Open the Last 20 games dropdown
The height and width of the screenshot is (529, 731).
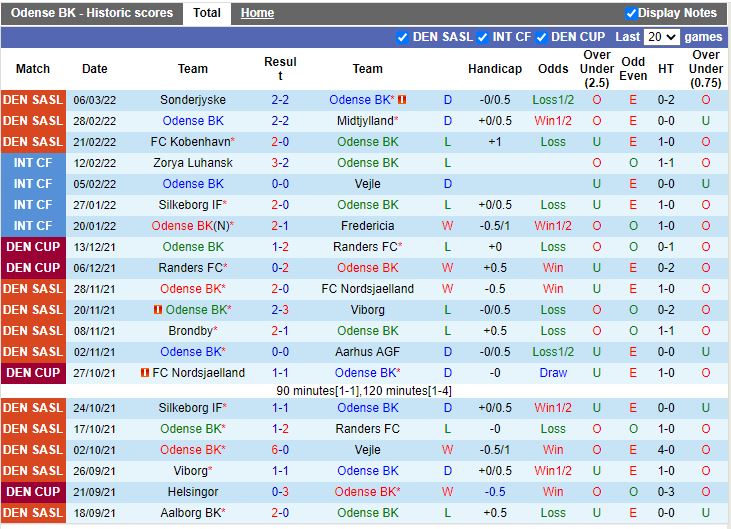pyautogui.click(x=661, y=37)
